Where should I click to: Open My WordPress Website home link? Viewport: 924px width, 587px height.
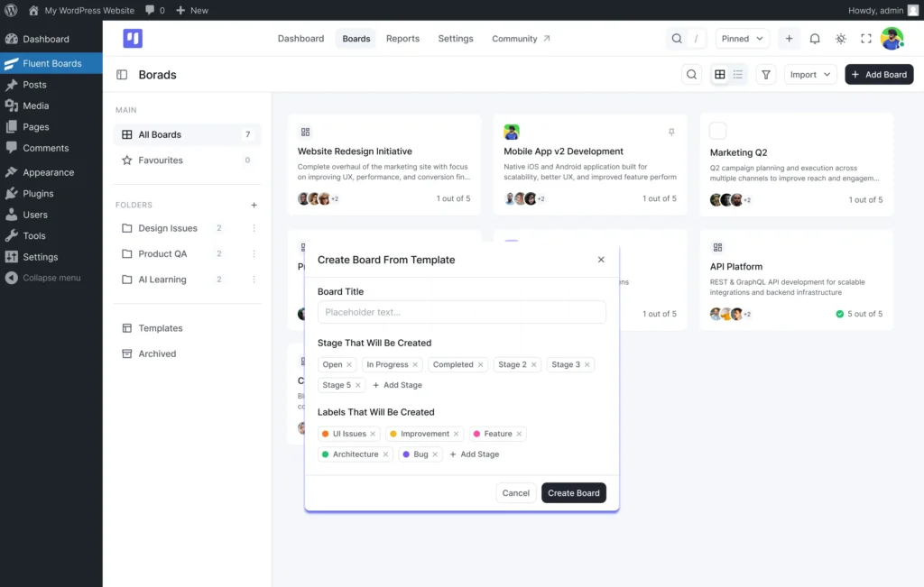[81, 10]
